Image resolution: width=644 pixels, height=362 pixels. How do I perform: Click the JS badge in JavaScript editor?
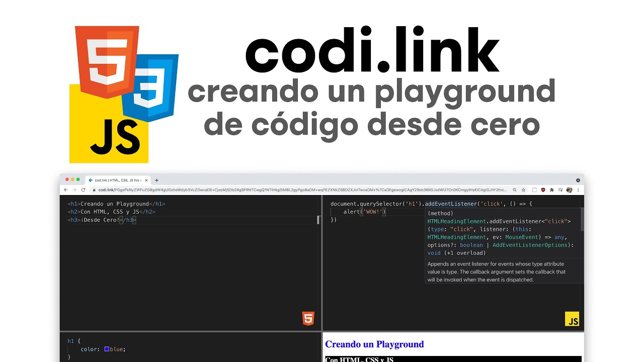pos(572,319)
